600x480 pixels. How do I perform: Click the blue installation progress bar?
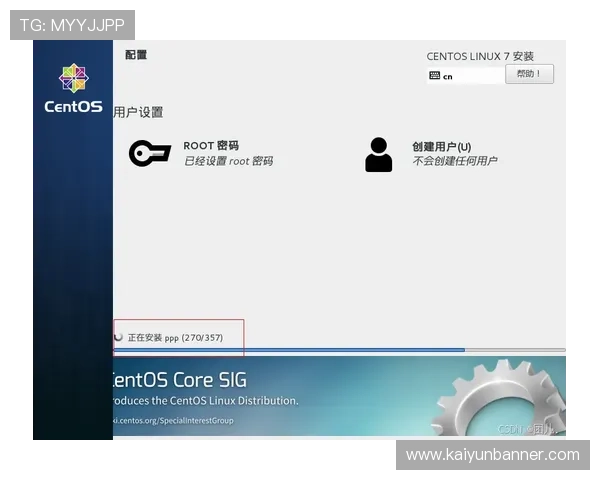pyautogui.click(x=290, y=350)
